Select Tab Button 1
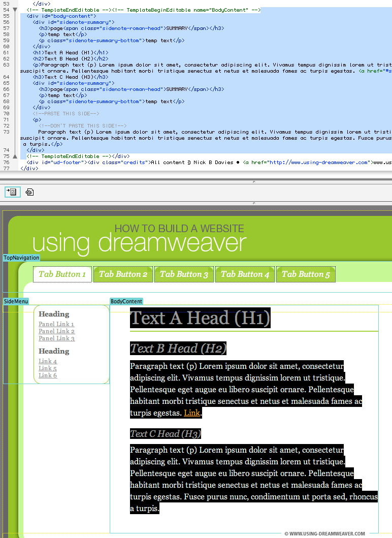The height and width of the screenshot is (538, 392). tap(62, 274)
